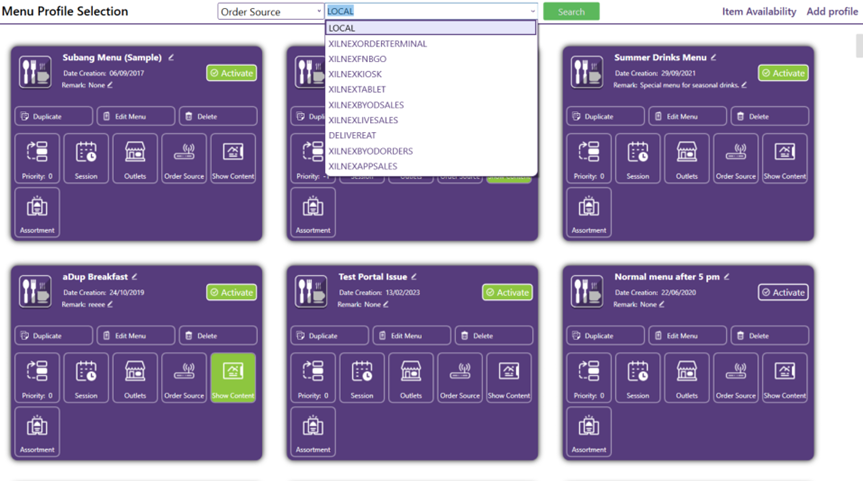Collapse the LOCAL combo box arrow

pyautogui.click(x=532, y=12)
